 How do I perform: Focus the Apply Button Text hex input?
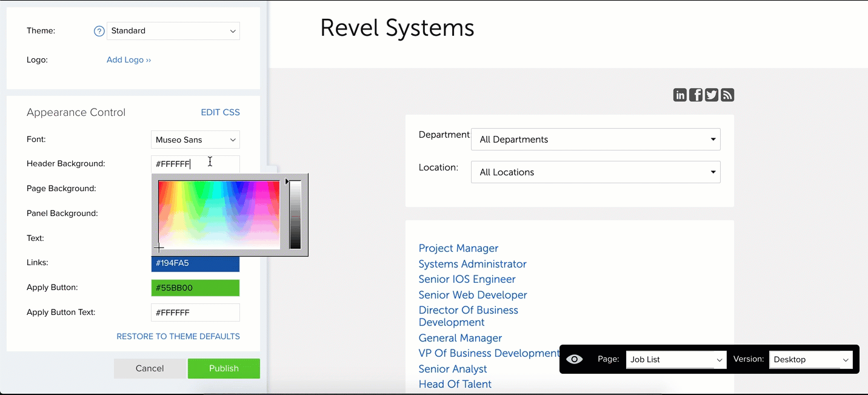195,312
